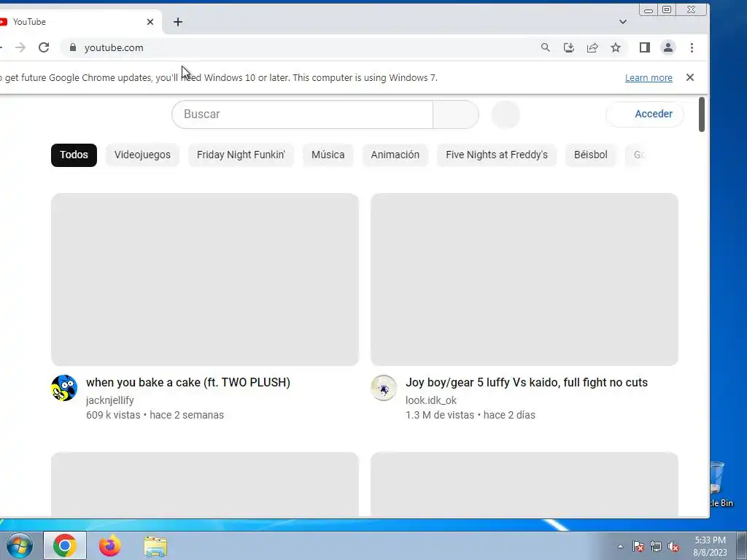Open thumbnail for "when you bake a cake"
Screen dimensions: 747x560
(205, 279)
